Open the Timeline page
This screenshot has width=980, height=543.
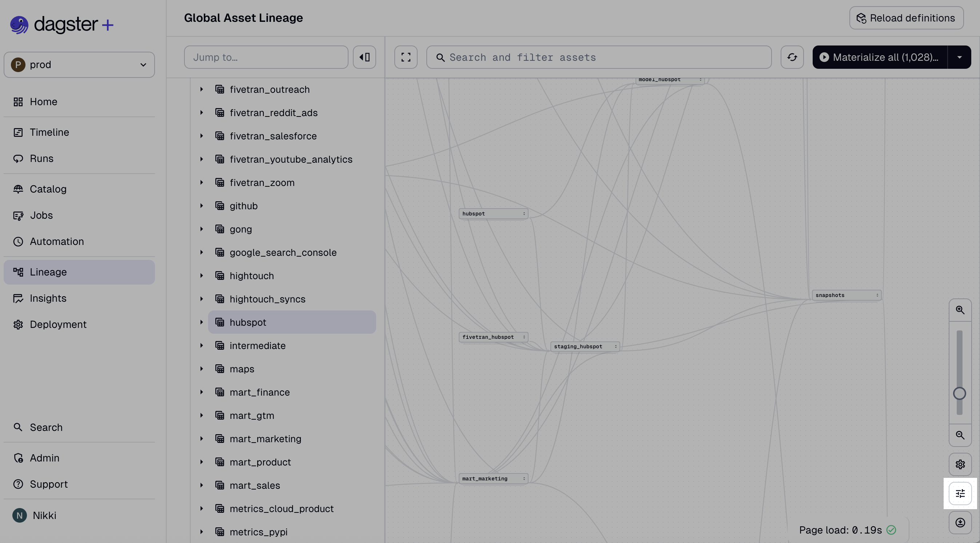coord(49,132)
